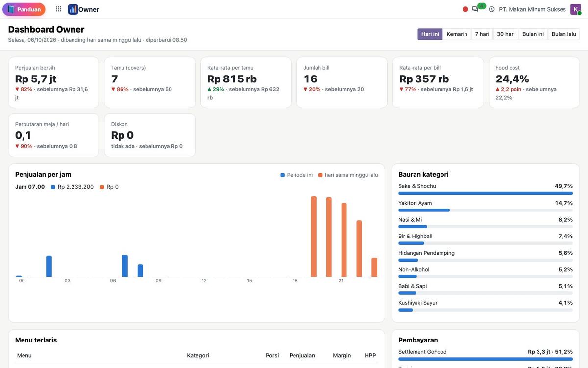Click the Food cost 24,4% value

(513, 79)
